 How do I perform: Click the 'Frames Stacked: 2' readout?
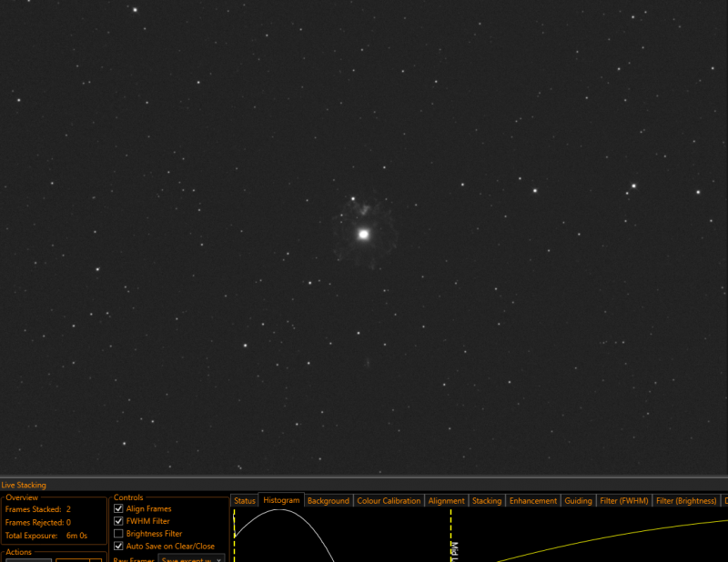point(38,509)
